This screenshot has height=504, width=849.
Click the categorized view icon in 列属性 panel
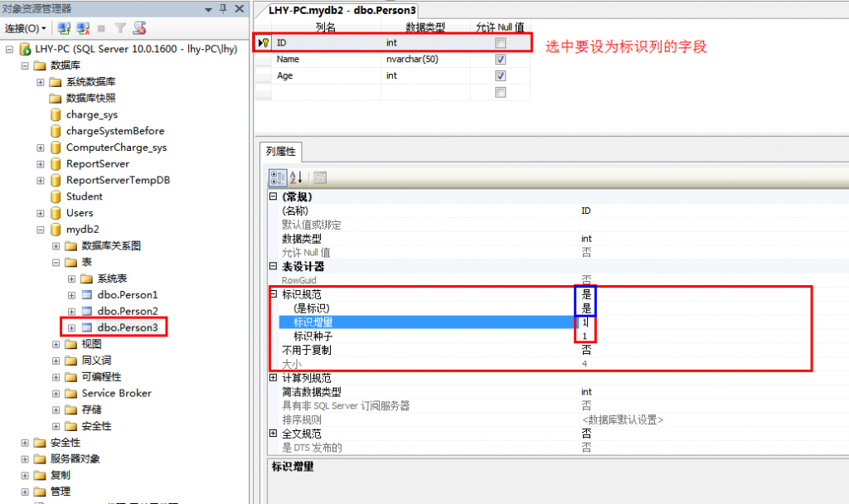coord(278,177)
